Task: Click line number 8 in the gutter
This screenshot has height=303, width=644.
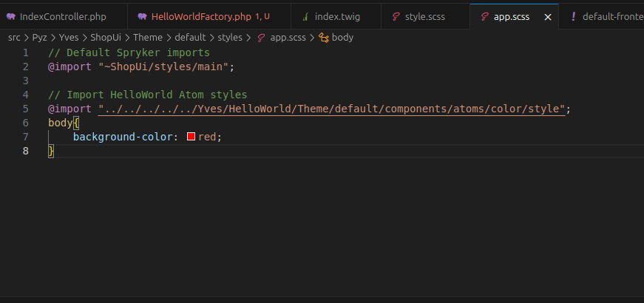Action: click(x=26, y=151)
